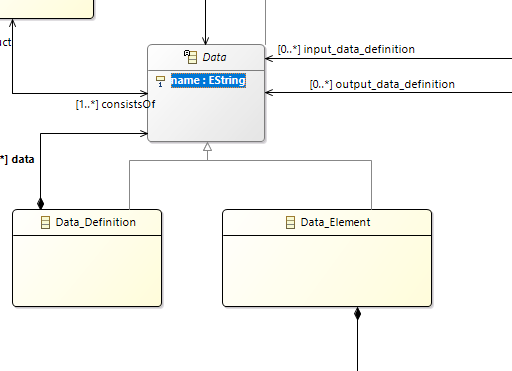512x371 pixels.
Task: Click the empty compartment of Data_Definition
Action: pyautogui.click(x=87, y=271)
